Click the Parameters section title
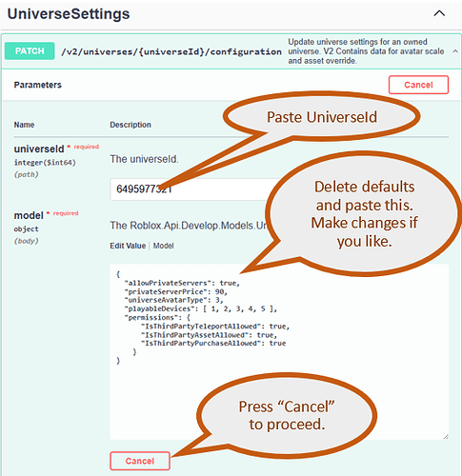This screenshot has height=476, width=462. click(x=37, y=85)
